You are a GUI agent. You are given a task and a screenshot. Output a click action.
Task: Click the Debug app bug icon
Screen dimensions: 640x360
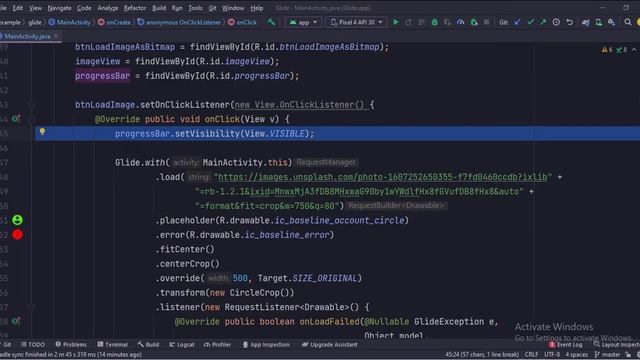click(435, 22)
